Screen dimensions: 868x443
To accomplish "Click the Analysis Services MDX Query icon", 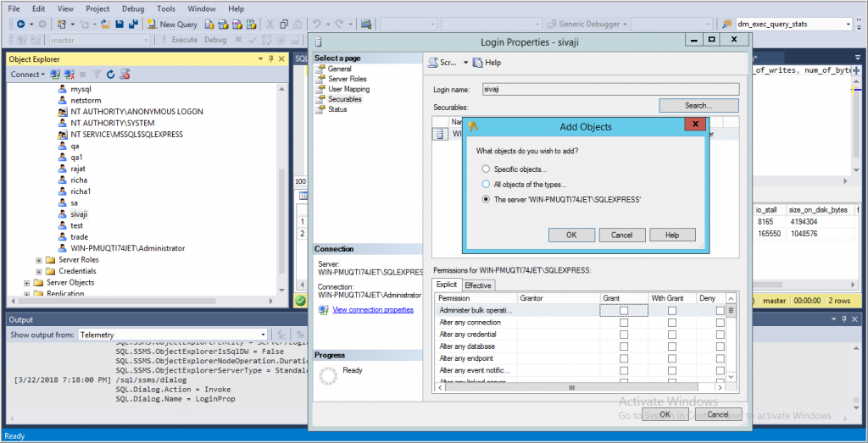I will [223, 25].
